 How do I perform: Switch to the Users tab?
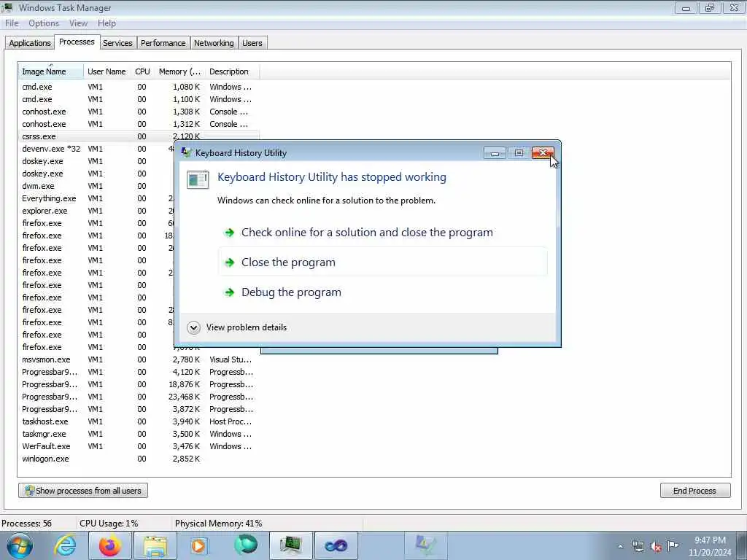coord(252,43)
